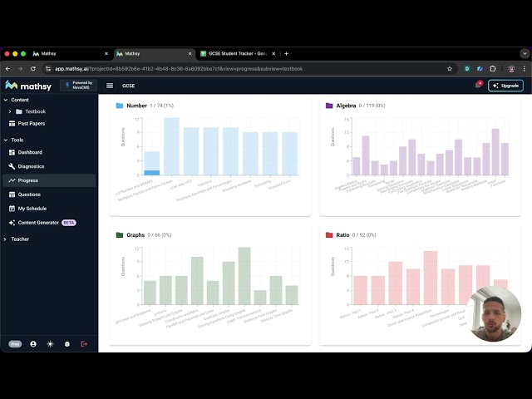
Task: Collapse the Tools section
Action: (6, 140)
